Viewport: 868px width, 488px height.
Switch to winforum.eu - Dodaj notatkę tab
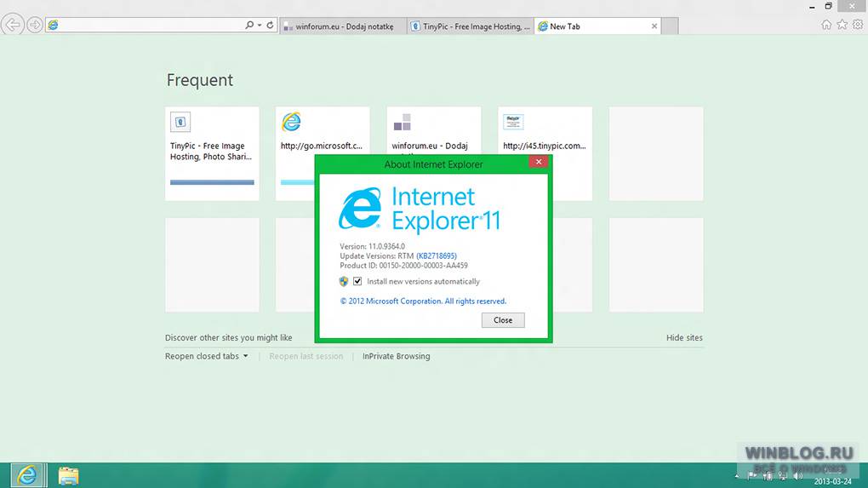point(343,26)
